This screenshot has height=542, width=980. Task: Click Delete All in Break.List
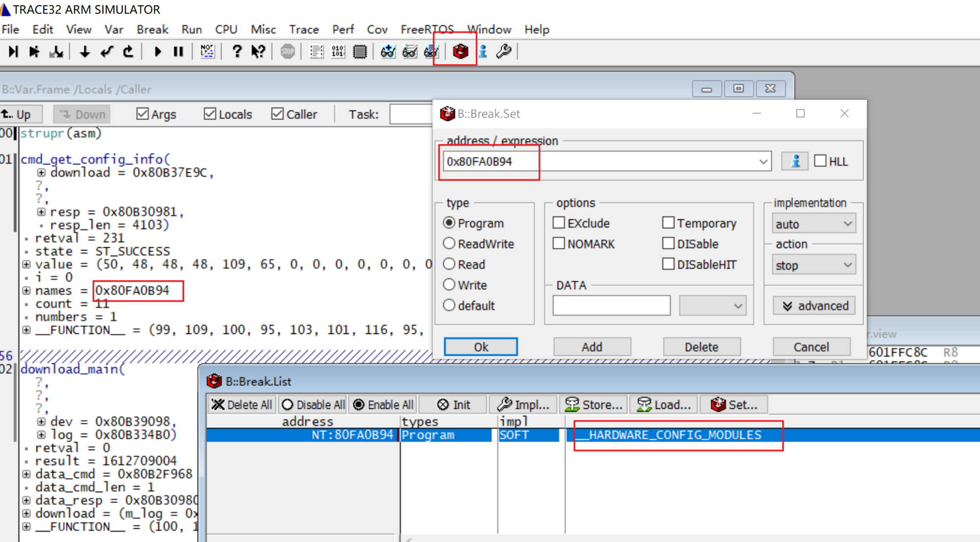tap(242, 405)
